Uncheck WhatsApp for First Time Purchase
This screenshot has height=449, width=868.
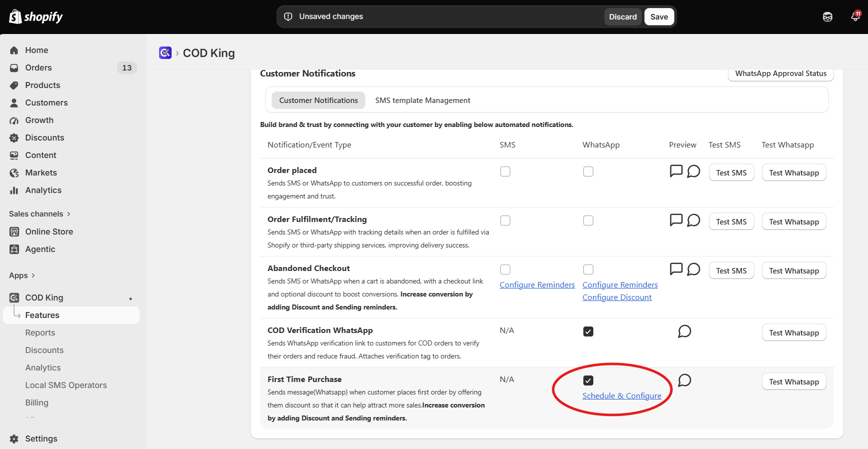coord(588,380)
